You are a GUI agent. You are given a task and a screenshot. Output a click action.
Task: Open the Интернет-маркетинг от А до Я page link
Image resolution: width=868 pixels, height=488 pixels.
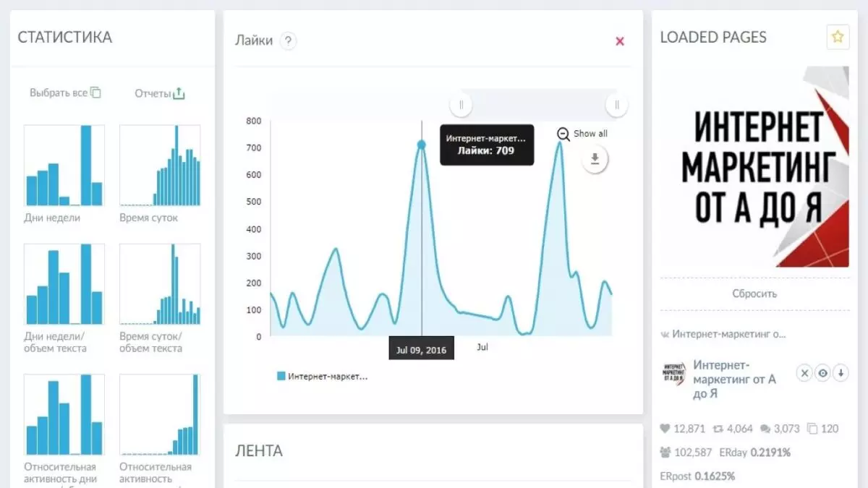pos(734,379)
